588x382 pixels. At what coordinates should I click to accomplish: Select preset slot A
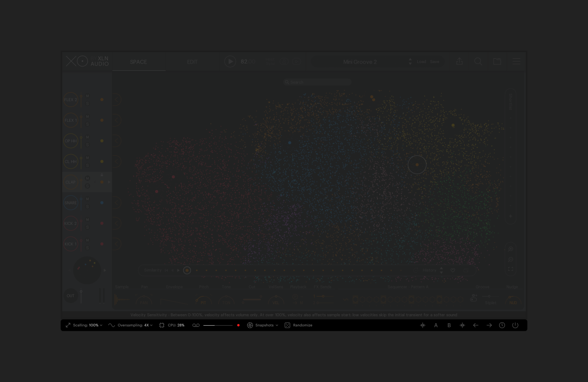pyautogui.click(x=436, y=325)
